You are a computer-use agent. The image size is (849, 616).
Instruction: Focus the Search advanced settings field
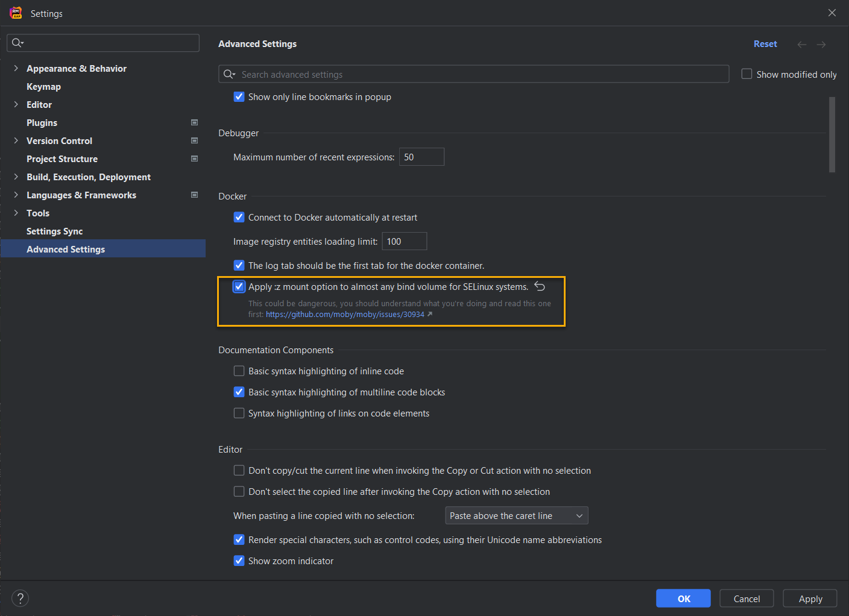(473, 74)
